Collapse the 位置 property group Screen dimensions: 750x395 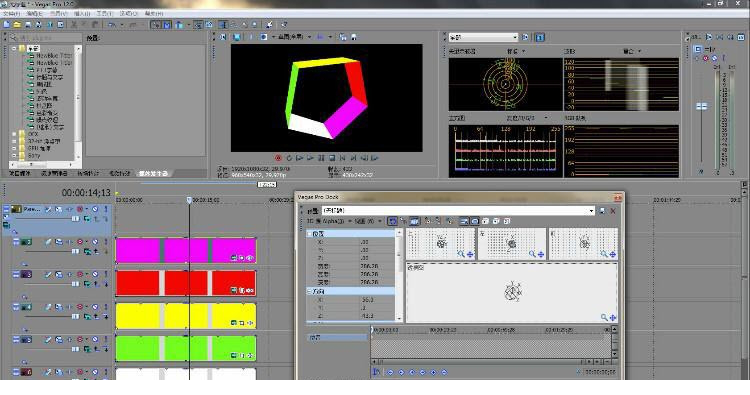pyautogui.click(x=309, y=234)
